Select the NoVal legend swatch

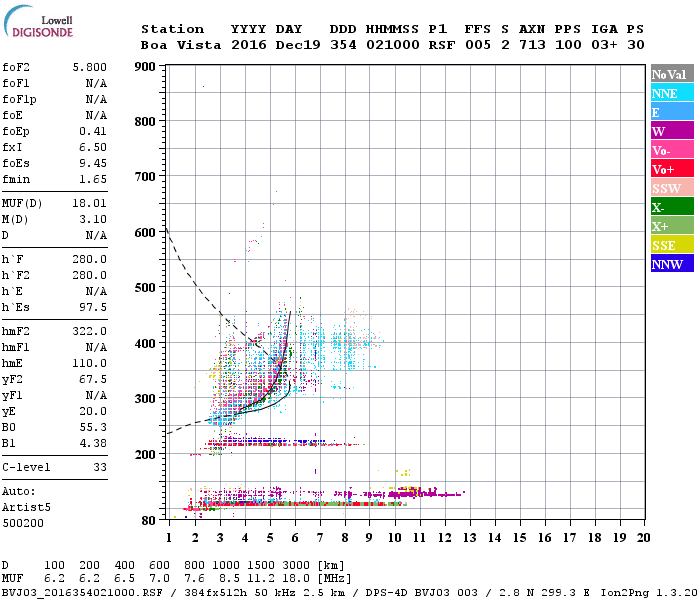672,74
